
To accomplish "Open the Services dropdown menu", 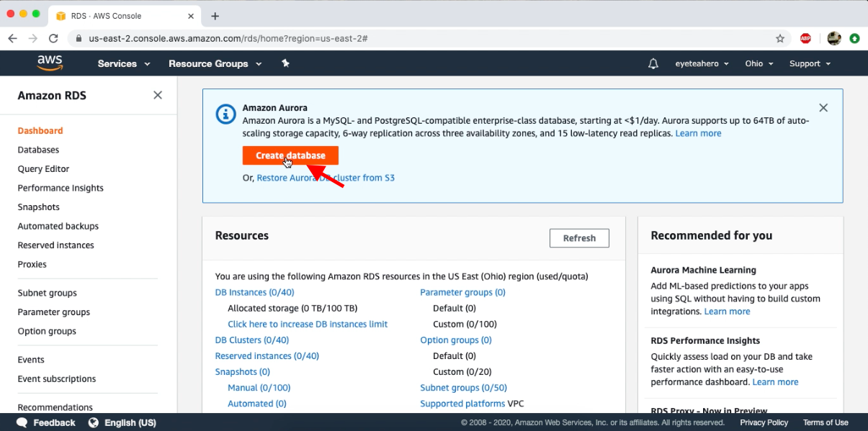I will (x=124, y=63).
